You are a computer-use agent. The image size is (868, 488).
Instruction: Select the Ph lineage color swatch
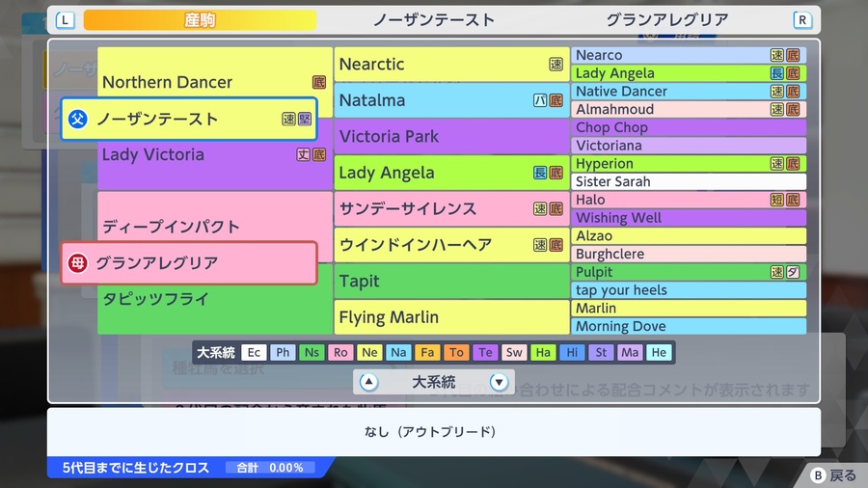283,352
